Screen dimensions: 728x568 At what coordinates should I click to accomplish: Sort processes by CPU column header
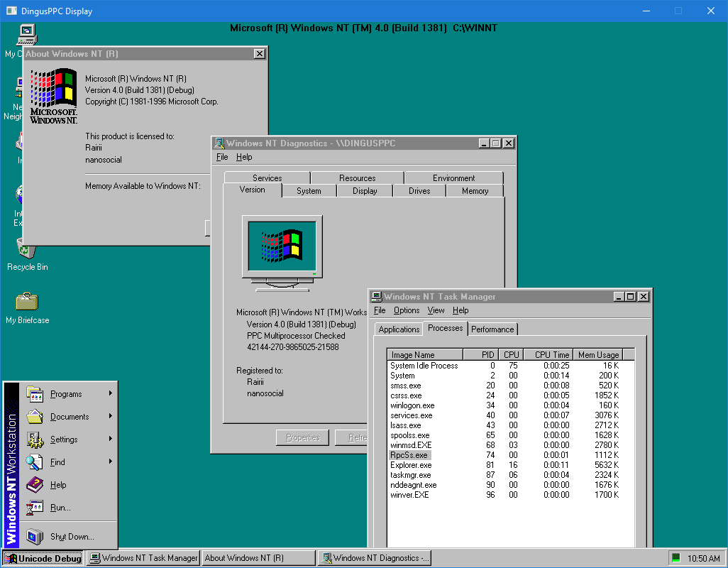[511, 354]
